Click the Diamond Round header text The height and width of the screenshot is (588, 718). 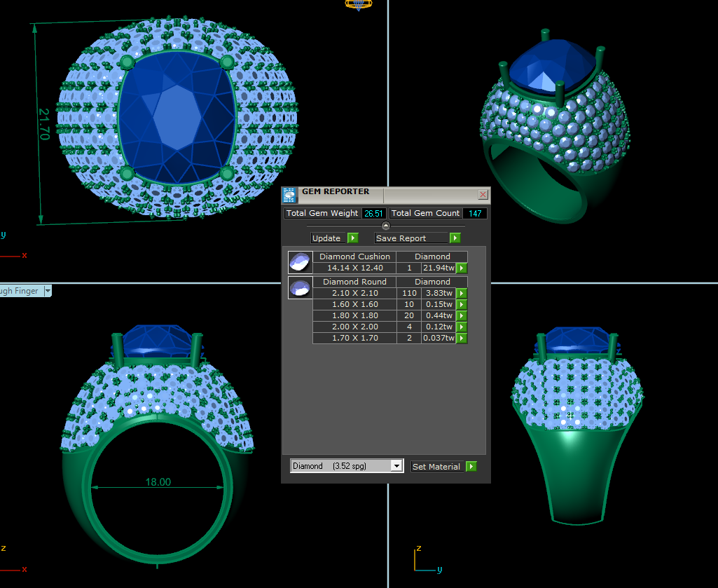[x=355, y=282]
